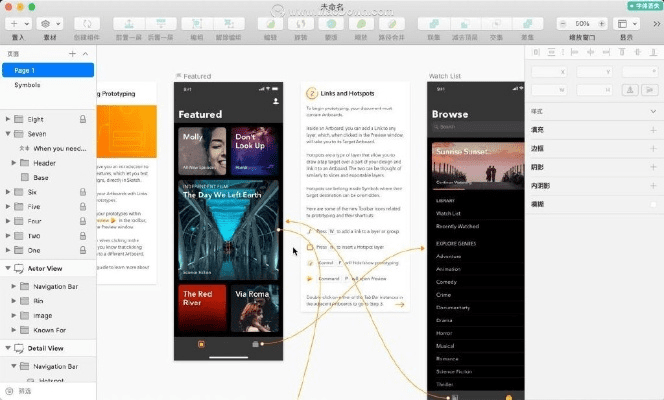Toggle the lock on the Eight layer

(82, 118)
